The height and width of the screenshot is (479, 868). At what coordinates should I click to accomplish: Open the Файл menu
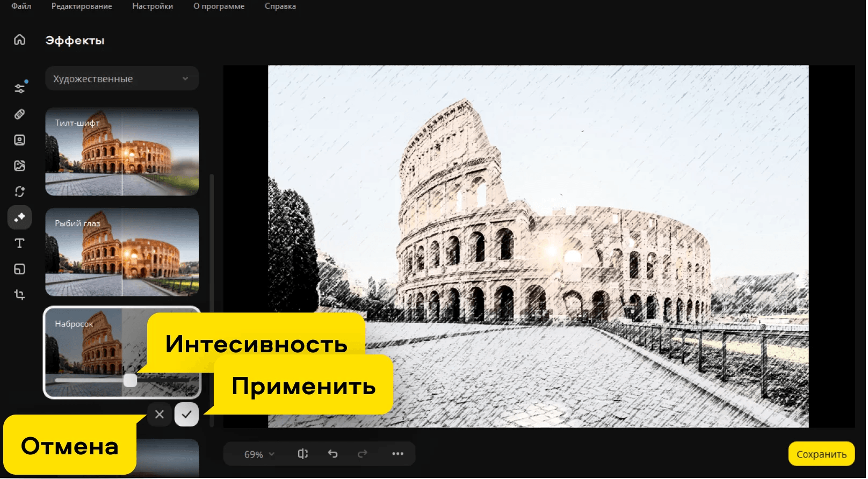pos(21,6)
